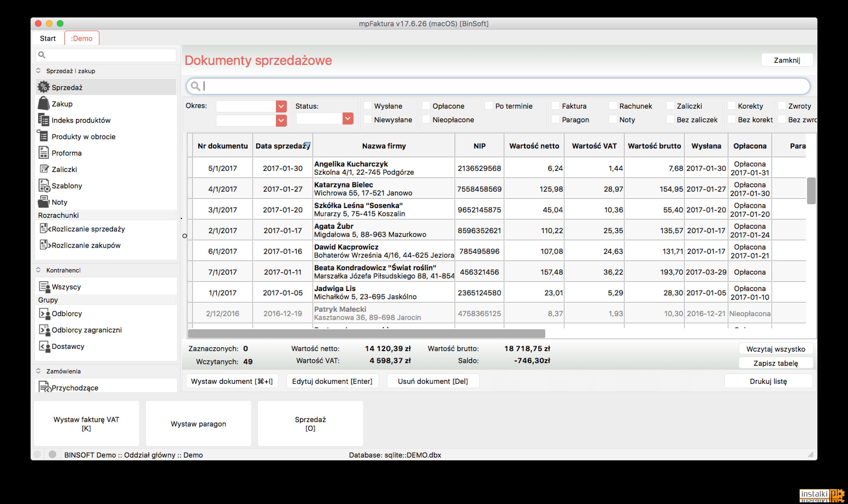
Task: Click second gray status circle in status bar
Action: [52, 454]
